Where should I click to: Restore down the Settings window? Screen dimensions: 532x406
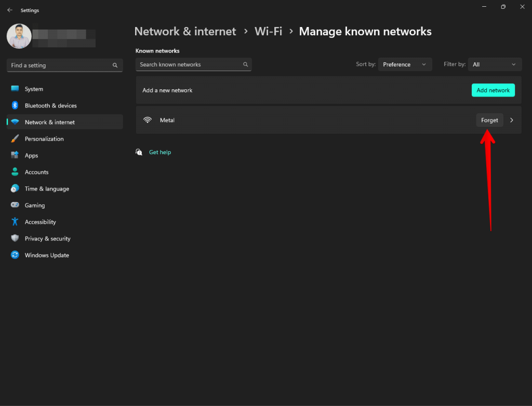(503, 7)
